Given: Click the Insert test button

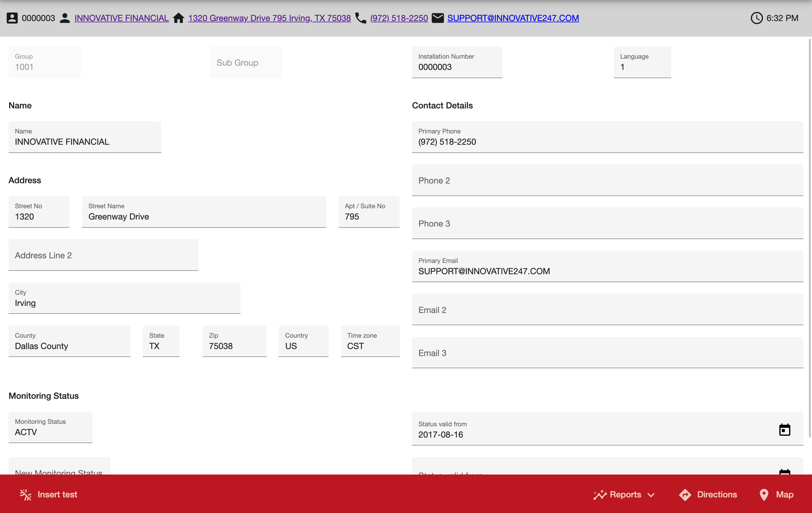Looking at the screenshot, I should 49,494.
